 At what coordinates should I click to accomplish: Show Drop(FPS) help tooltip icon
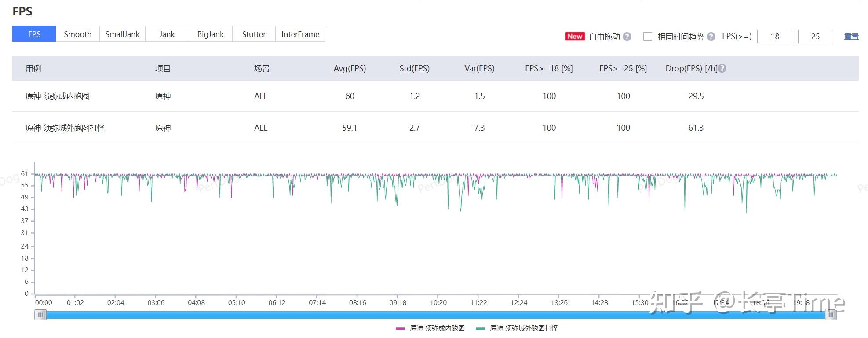tap(722, 68)
